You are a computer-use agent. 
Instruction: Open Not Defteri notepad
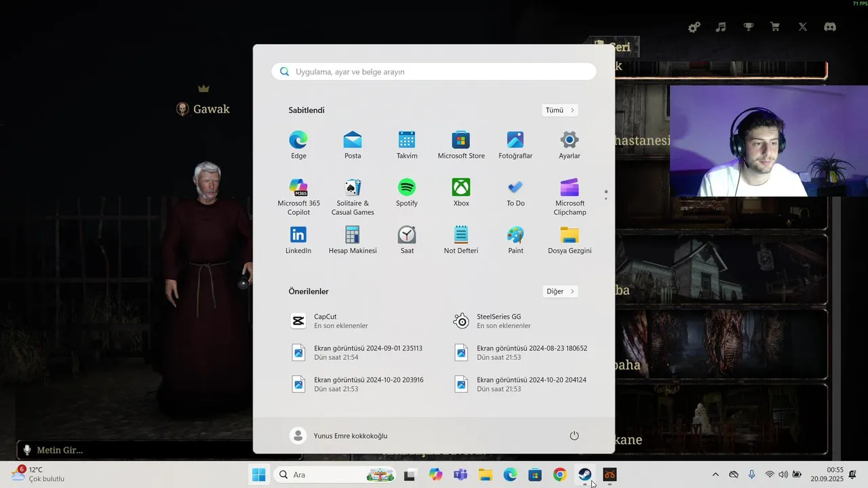coord(461,240)
